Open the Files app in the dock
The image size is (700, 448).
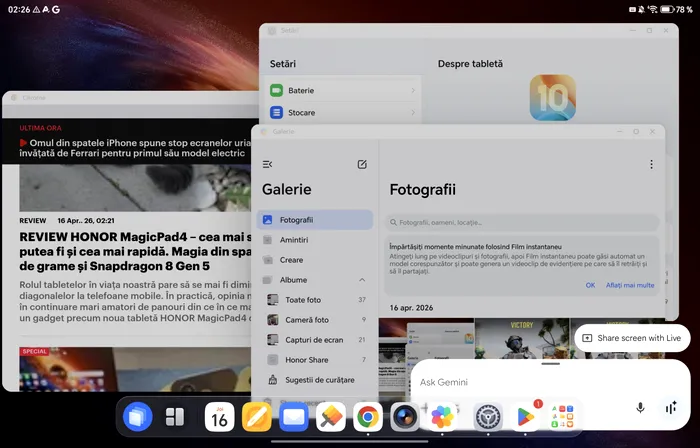[x=138, y=417]
